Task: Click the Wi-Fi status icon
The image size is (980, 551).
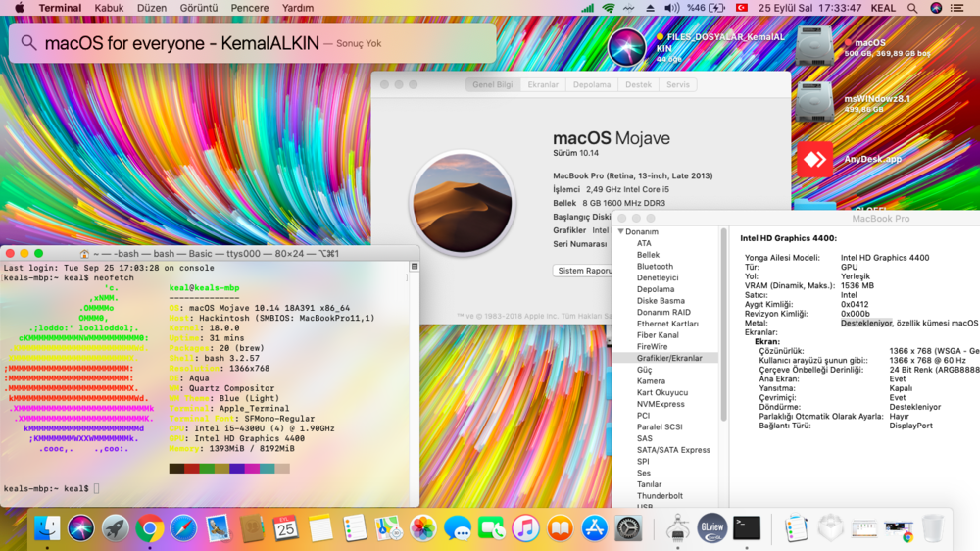Action: pyautogui.click(x=609, y=8)
